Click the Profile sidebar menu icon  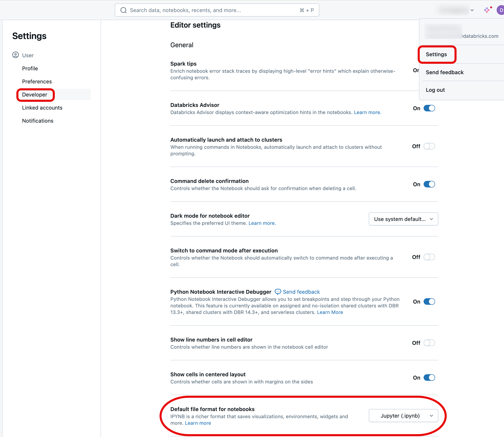[30, 68]
